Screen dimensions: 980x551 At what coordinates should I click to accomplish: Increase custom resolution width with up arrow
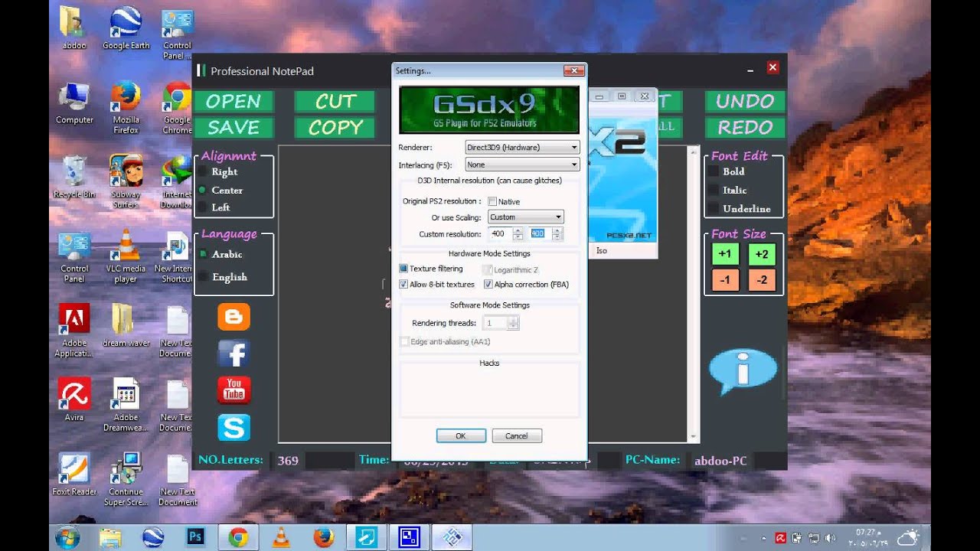coord(518,231)
